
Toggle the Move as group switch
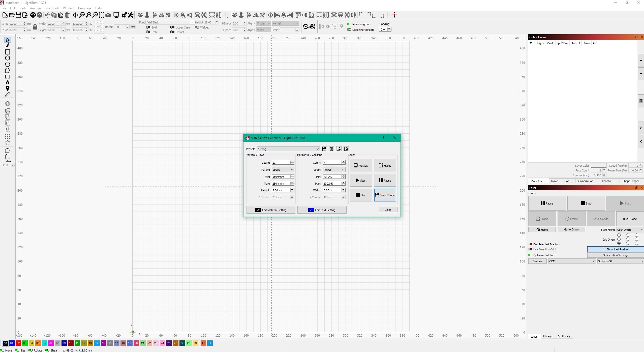click(x=349, y=24)
